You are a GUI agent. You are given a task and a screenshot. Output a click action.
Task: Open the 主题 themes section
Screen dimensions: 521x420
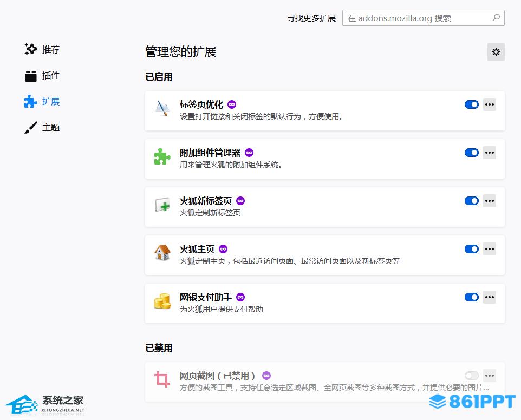pos(42,128)
